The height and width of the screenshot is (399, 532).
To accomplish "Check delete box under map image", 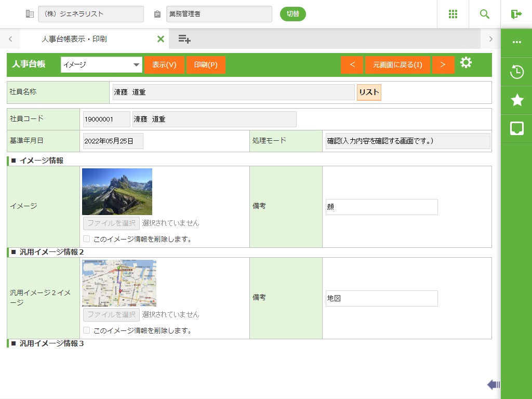I will click(x=87, y=330).
